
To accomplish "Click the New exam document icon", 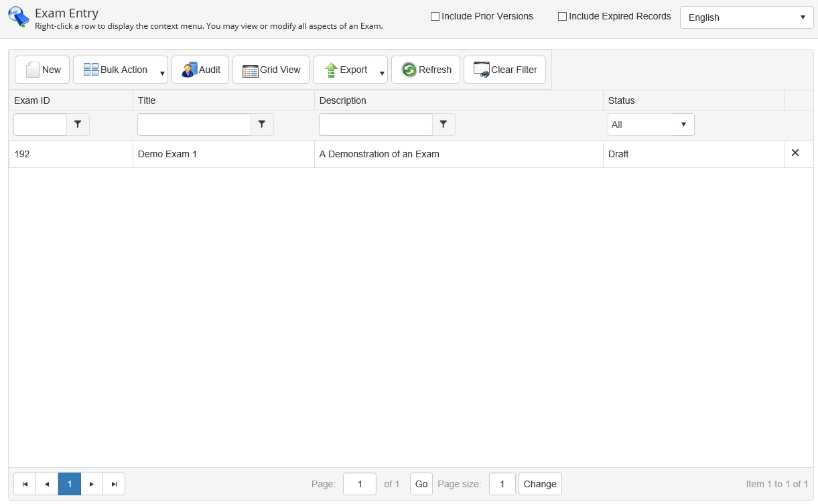I will click(33, 70).
